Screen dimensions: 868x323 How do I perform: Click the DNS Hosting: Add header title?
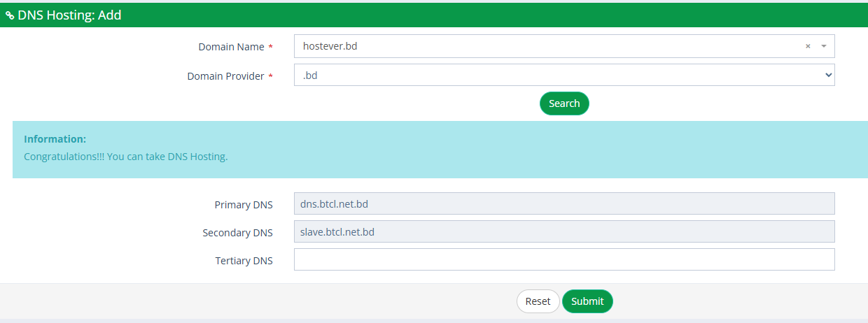click(x=69, y=15)
